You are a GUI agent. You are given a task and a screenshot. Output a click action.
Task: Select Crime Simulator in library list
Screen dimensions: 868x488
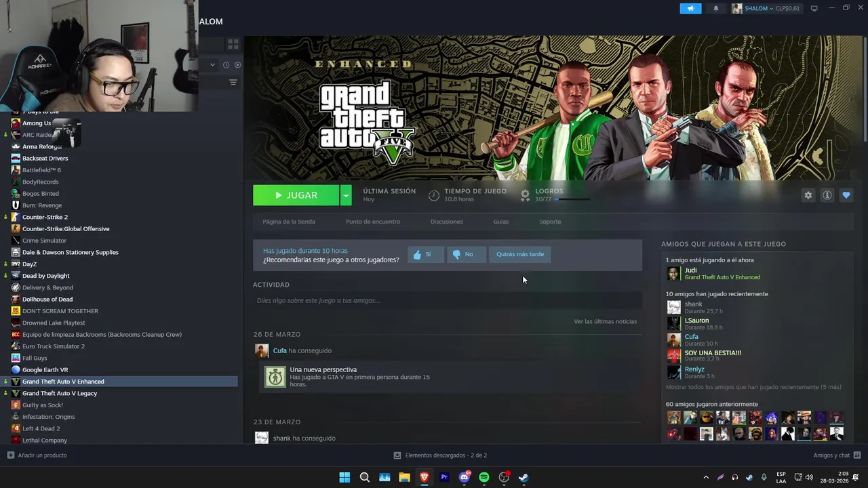pos(44,241)
